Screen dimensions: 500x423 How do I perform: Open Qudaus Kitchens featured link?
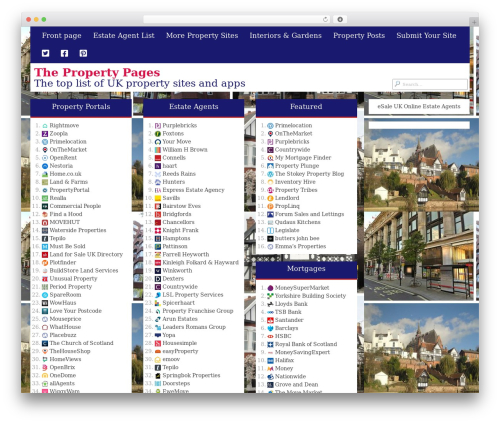pos(298,222)
